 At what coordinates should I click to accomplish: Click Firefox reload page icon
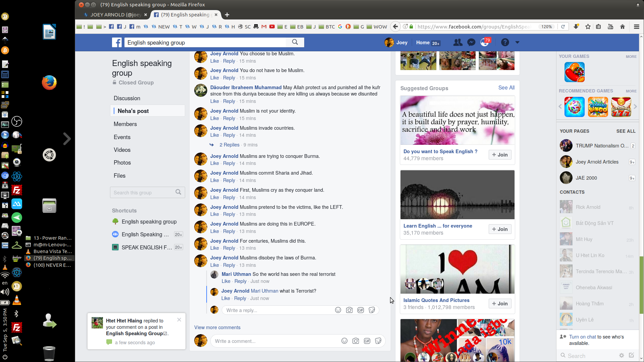pyautogui.click(x=563, y=26)
